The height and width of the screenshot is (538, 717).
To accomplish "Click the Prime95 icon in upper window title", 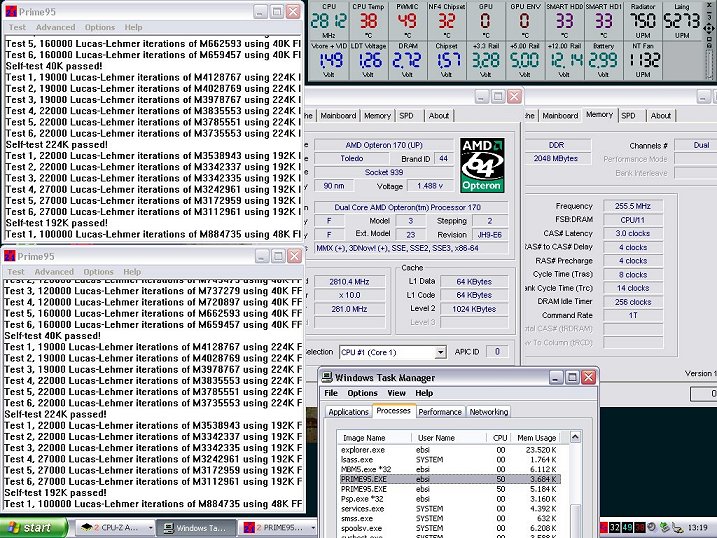I will (x=11, y=11).
